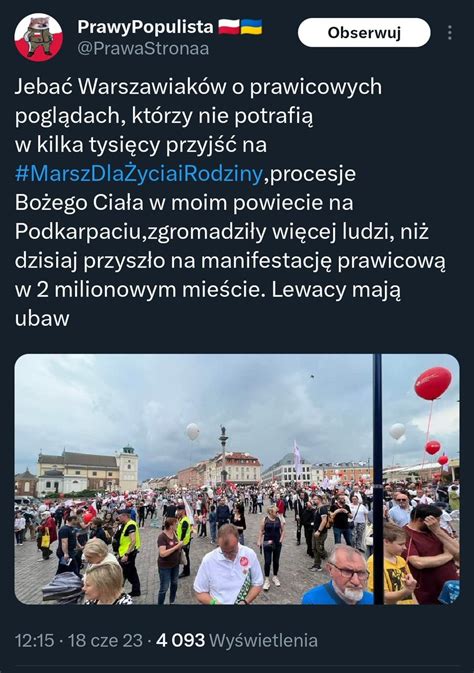Visit the @PrawaStronaa handle

point(143,49)
